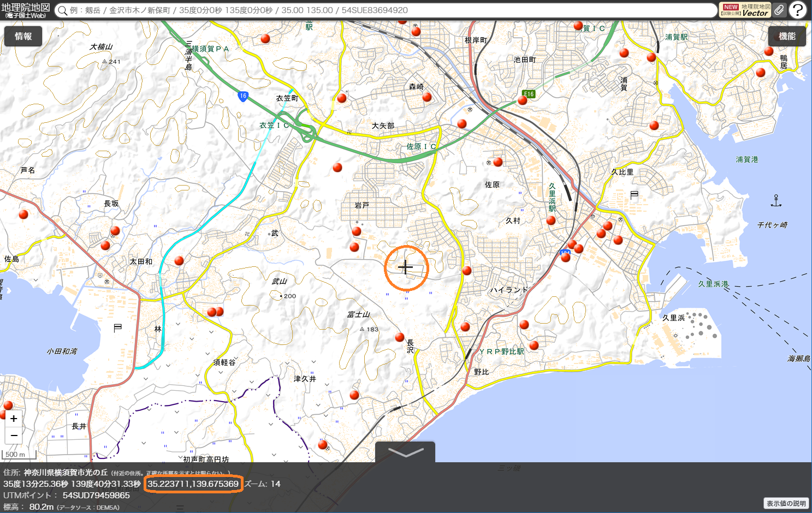
Task: Click the magnifier search icon
Action: [63, 10]
